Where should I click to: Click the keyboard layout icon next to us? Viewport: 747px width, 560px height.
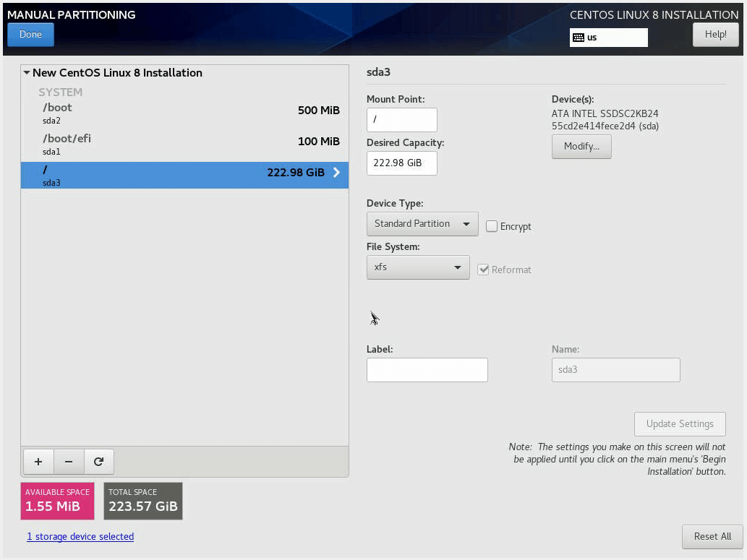579,38
